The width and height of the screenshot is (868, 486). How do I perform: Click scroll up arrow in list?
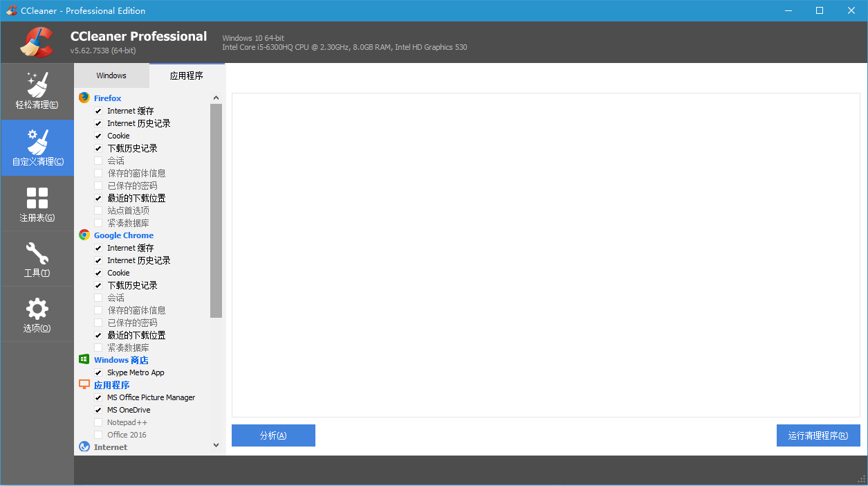216,98
